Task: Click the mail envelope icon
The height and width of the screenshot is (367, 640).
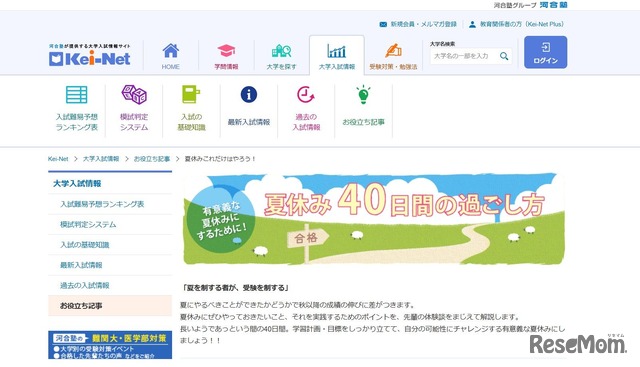Action: point(383,24)
